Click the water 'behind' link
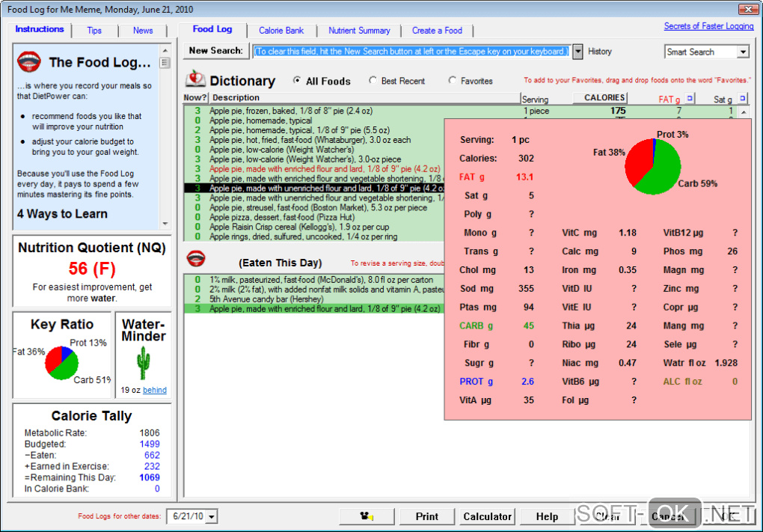Image resolution: width=763 pixels, height=532 pixels. tap(155, 390)
